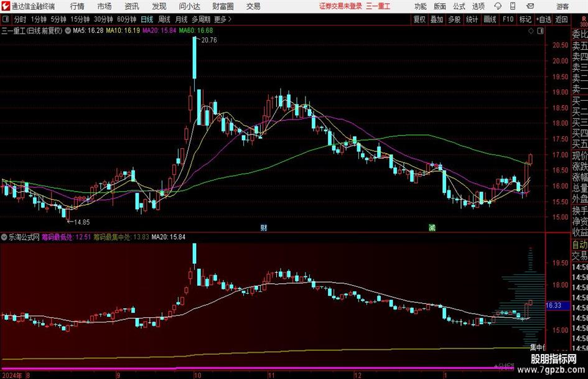Viewport: 588px width, 379px height.
Task: Click the 多股 multi-stock toolbar button
Action: click(x=454, y=19)
